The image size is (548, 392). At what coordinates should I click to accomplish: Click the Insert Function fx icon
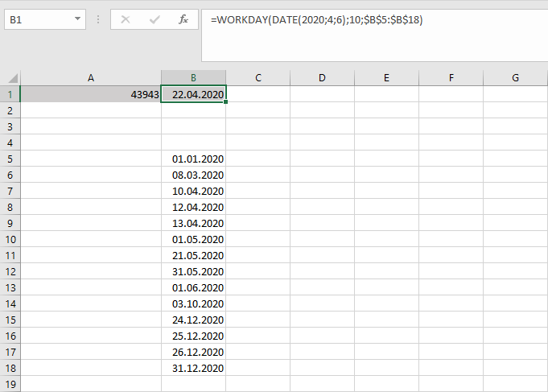tap(183, 19)
